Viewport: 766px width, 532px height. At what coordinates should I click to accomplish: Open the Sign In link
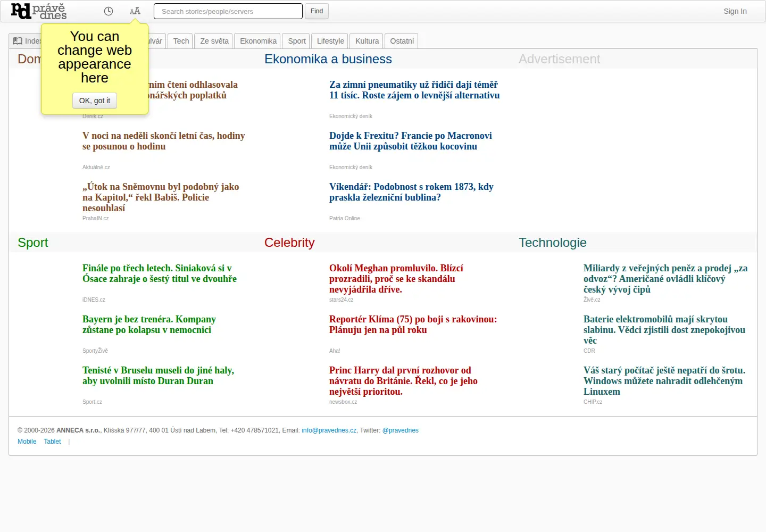[x=735, y=11]
